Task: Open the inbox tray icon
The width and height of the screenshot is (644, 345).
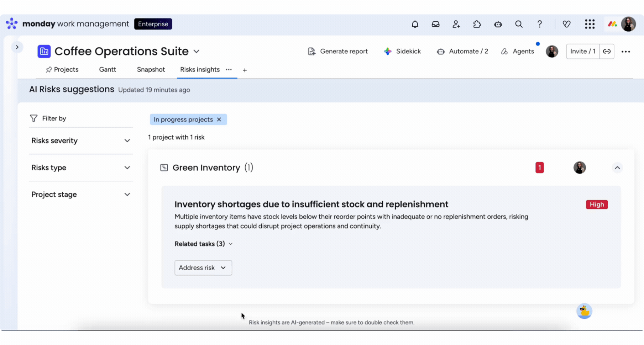Action: pyautogui.click(x=435, y=24)
